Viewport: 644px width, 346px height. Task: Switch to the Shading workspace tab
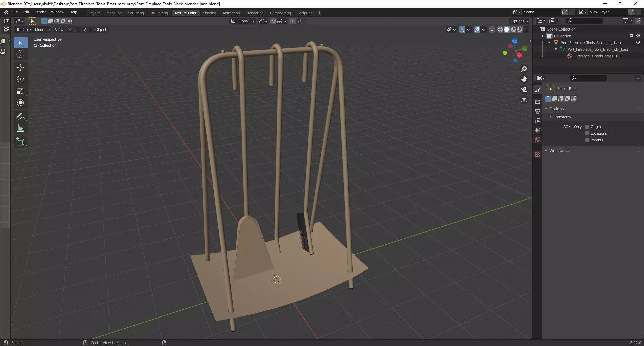pos(209,13)
